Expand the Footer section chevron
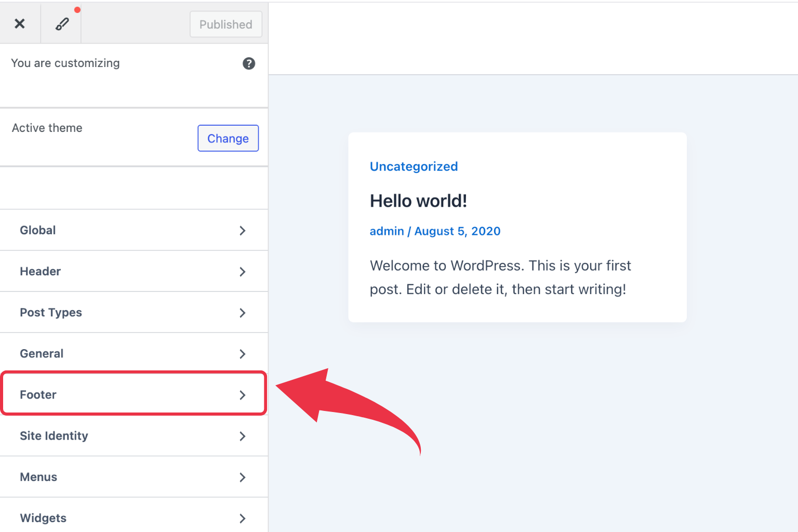The height and width of the screenshot is (532, 798). 242,395
